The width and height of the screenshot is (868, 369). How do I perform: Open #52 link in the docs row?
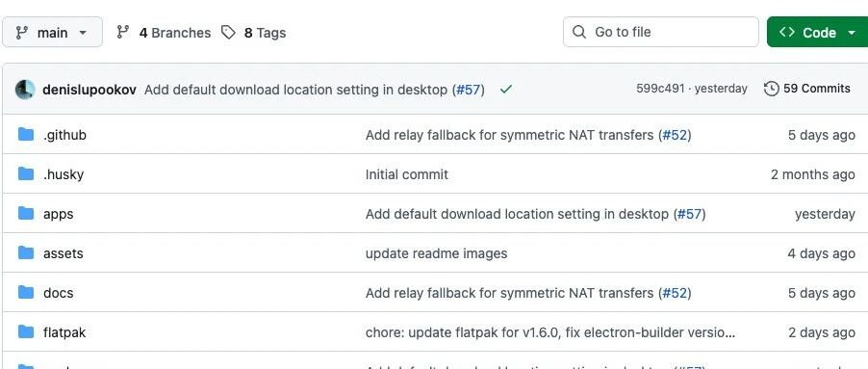tap(675, 293)
